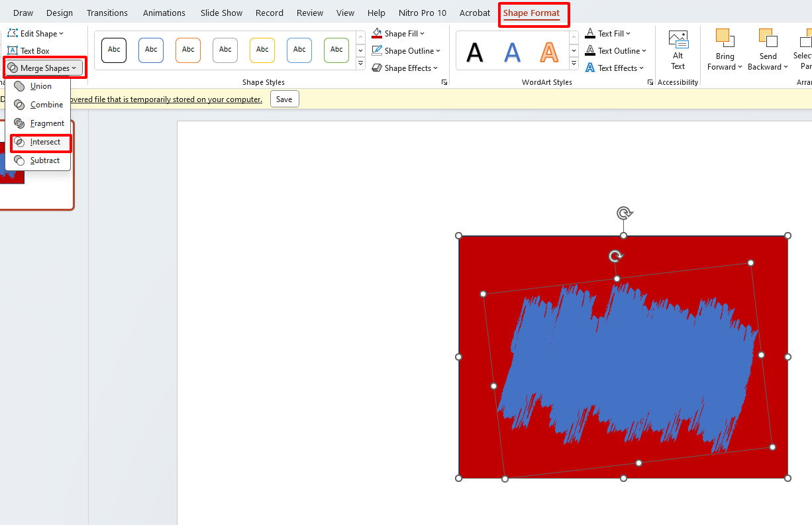812x525 pixels.
Task: Apply the orange outline WordArt style
Action: pyautogui.click(x=549, y=52)
